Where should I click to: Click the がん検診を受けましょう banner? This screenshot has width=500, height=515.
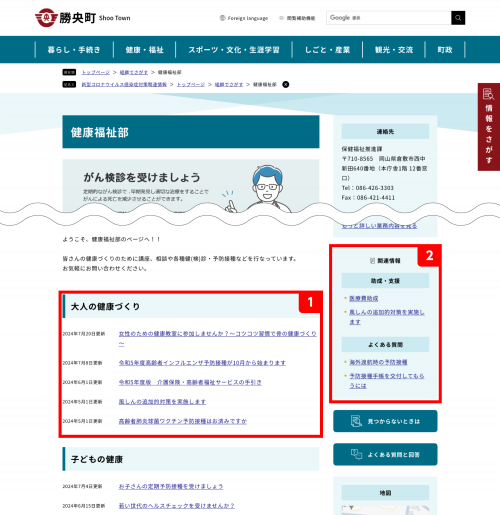(191, 186)
